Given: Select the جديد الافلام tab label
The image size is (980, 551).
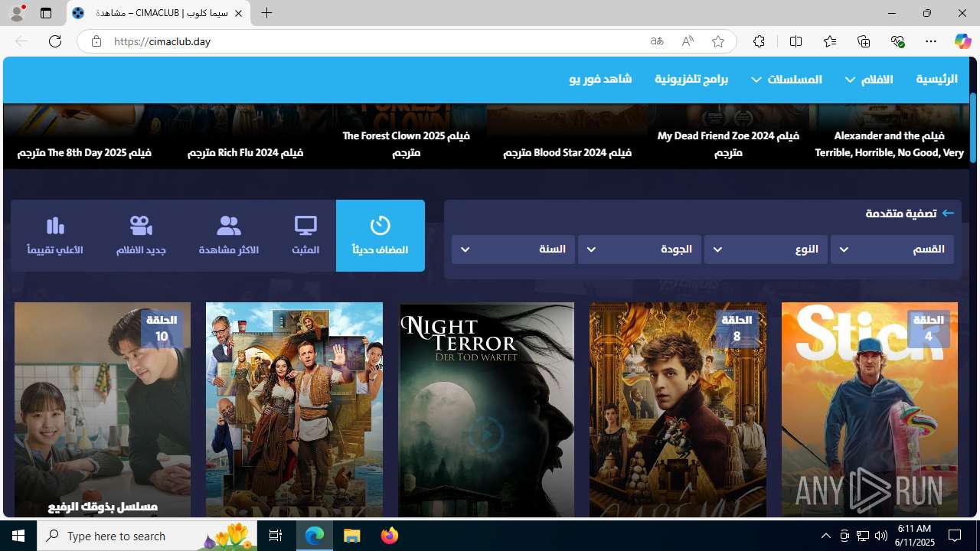Looking at the screenshot, I should 141,250.
